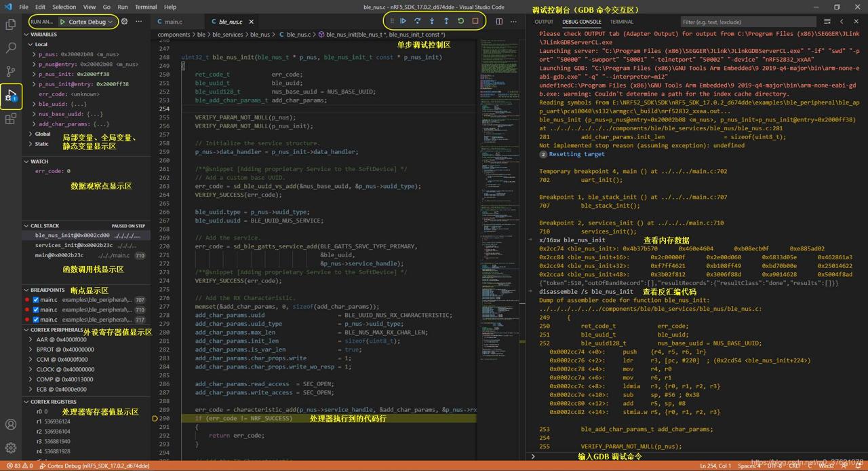Click the err_code watch expression

pos(52,171)
